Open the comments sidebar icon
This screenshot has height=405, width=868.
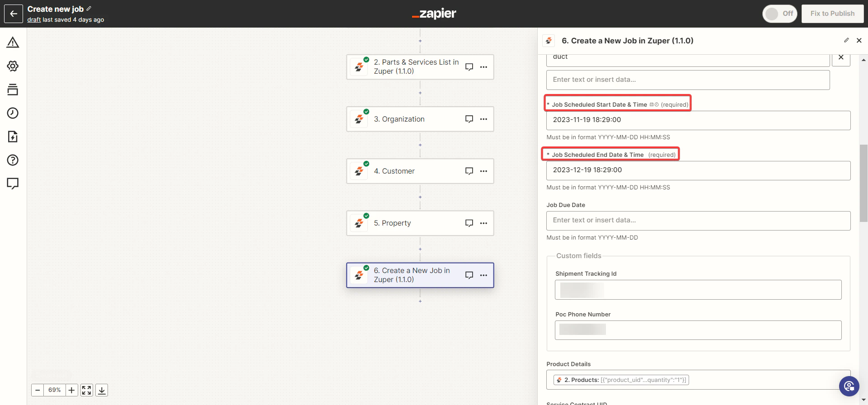point(13,184)
